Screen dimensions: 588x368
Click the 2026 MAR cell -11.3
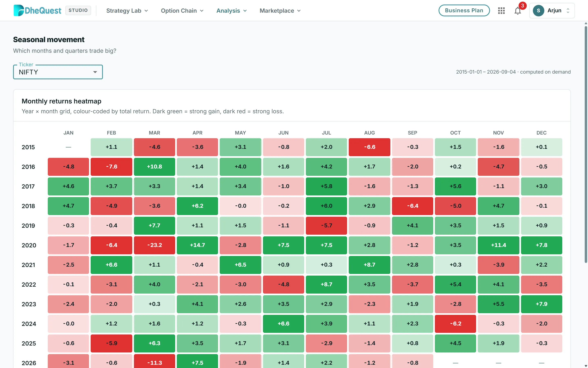coord(154,361)
